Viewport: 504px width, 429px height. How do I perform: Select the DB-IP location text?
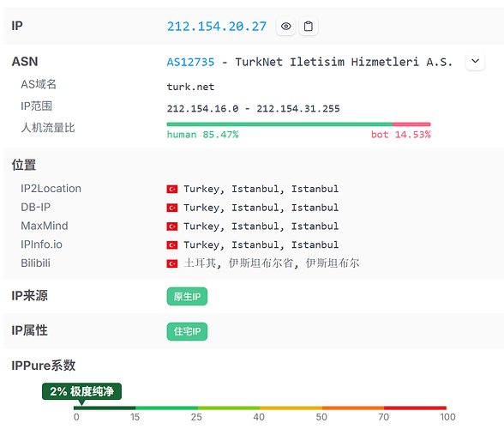261,208
